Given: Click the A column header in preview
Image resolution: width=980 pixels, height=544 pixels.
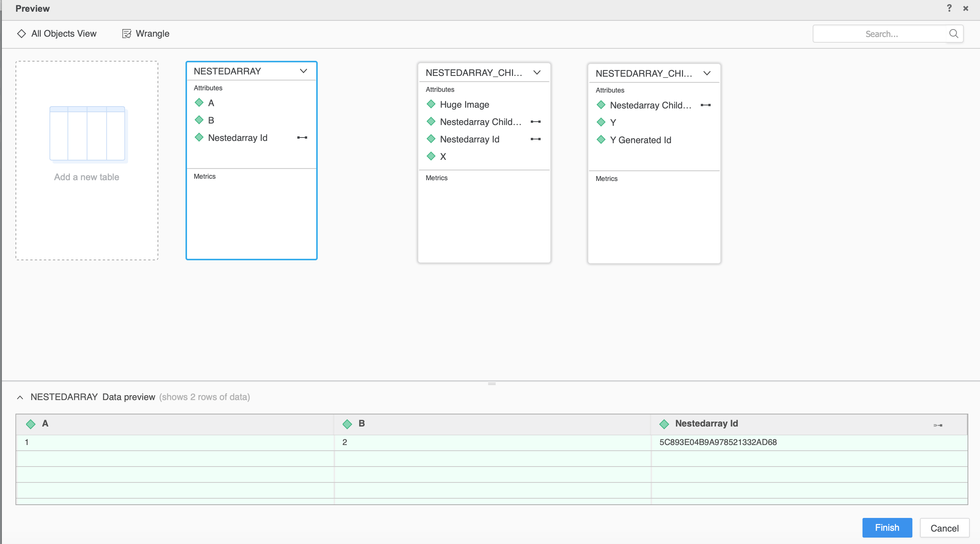Looking at the screenshot, I should pyautogui.click(x=175, y=424).
